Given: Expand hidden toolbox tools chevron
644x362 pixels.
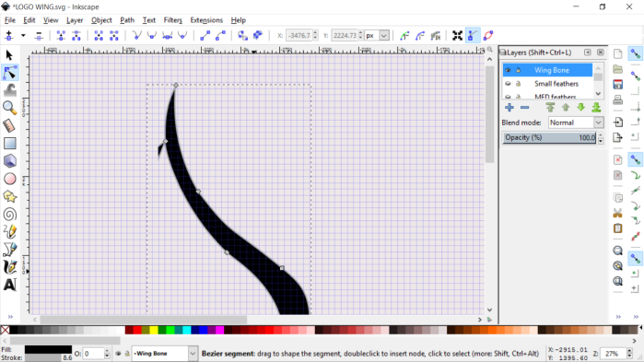Looking at the screenshot, I should point(10,317).
